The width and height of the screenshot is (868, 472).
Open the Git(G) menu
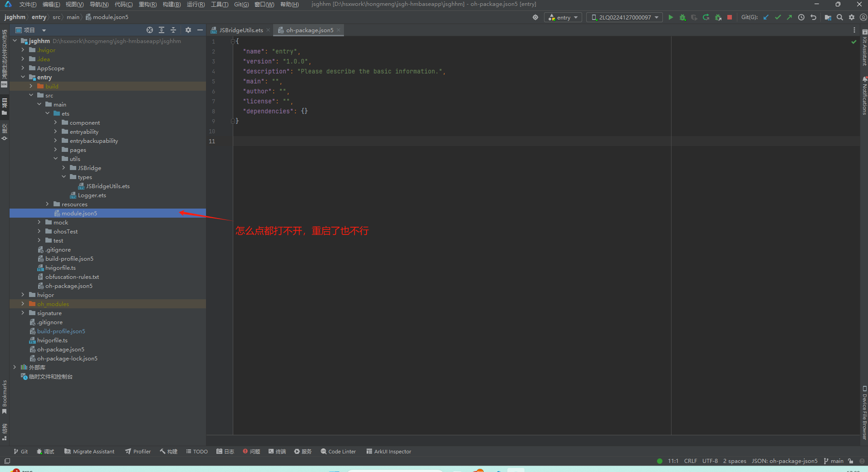coord(241,4)
